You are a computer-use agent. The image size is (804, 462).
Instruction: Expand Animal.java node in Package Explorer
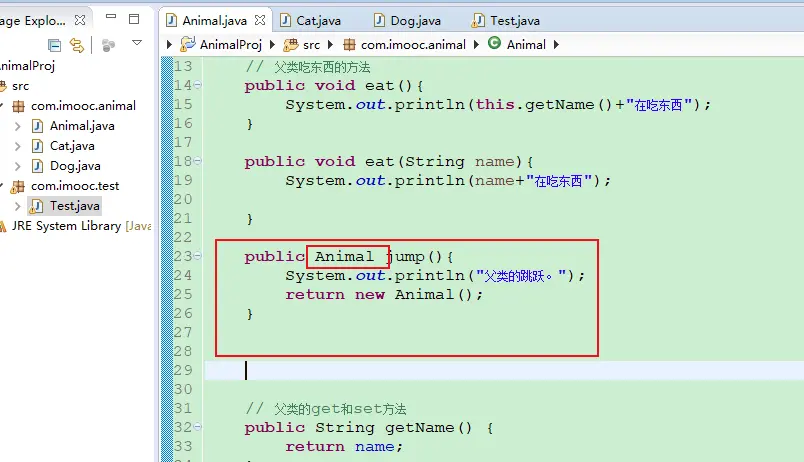(17, 126)
